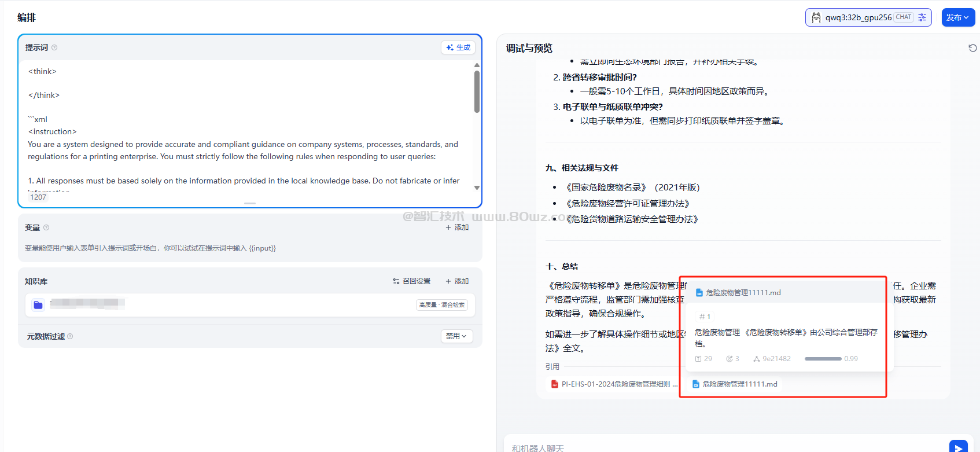Open 召回设置 retrieval settings

coord(412,281)
